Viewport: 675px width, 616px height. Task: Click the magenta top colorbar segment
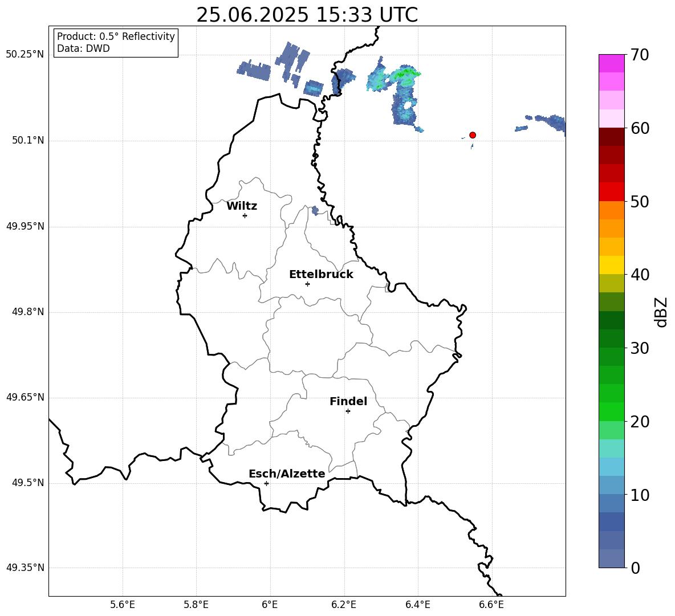click(612, 64)
